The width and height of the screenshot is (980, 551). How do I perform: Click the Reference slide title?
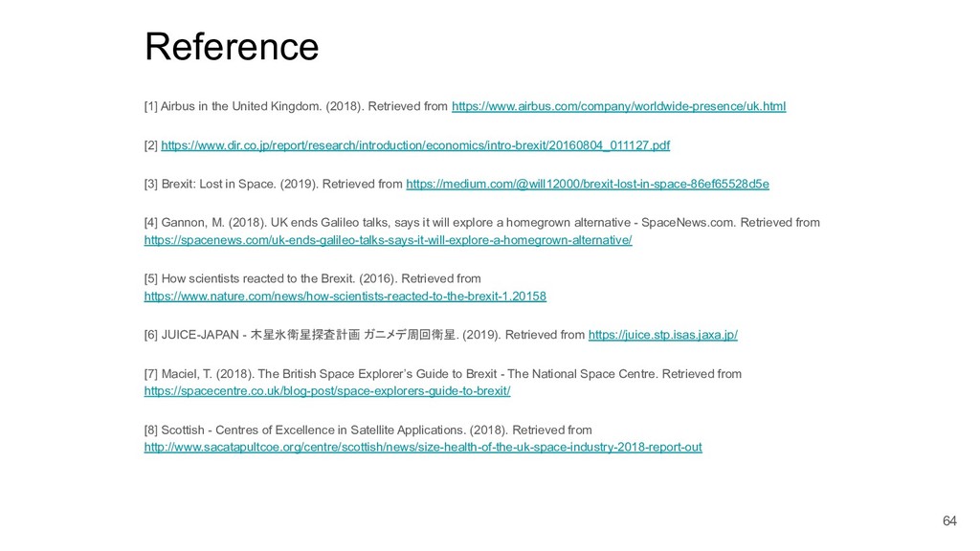pos(232,46)
